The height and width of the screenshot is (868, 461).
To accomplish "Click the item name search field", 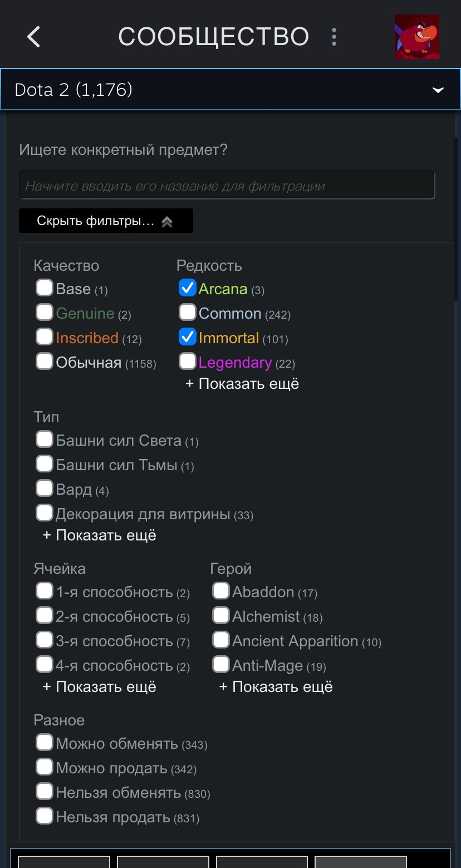I will point(227,184).
